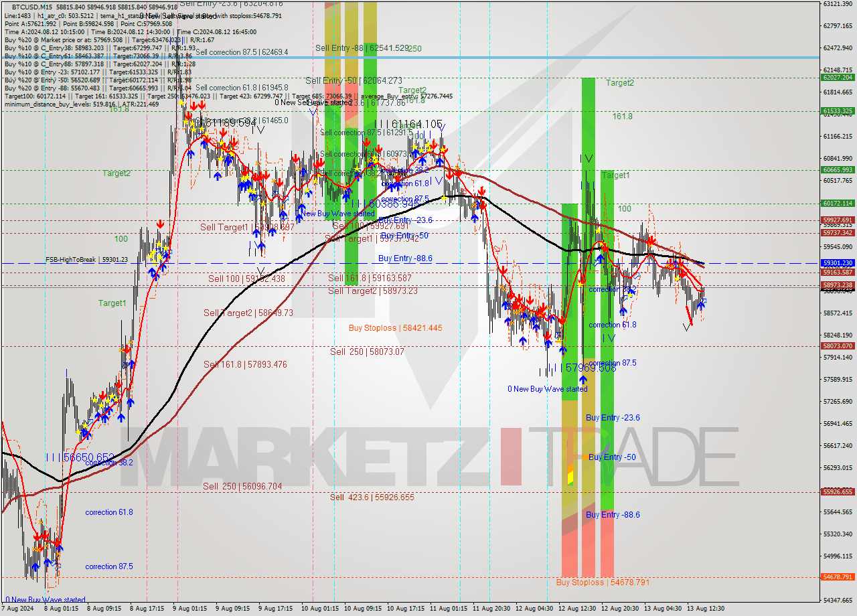The width and height of the screenshot is (857, 616).
Task: Click the 55320.340 price axis value
Action: [x=838, y=534]
